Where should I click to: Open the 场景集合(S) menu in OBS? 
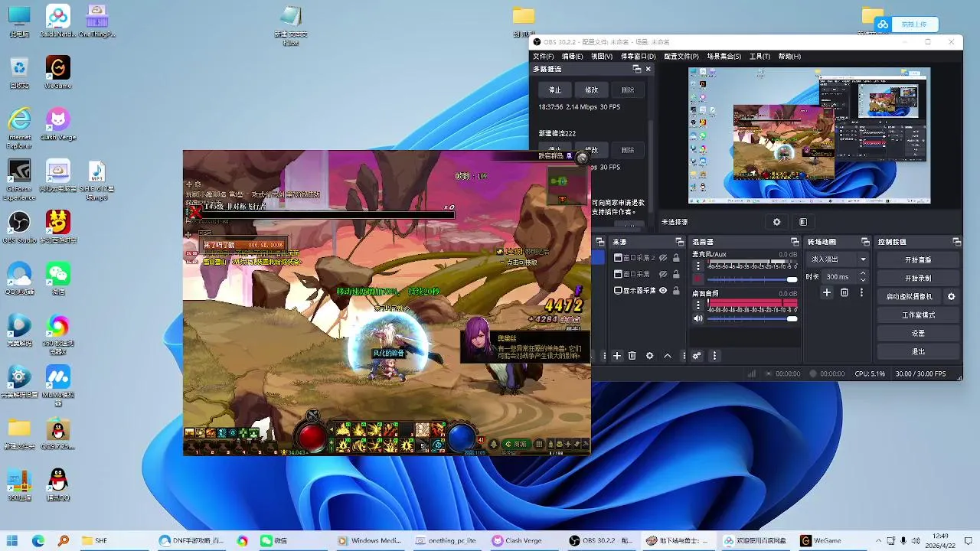[724, 56]
